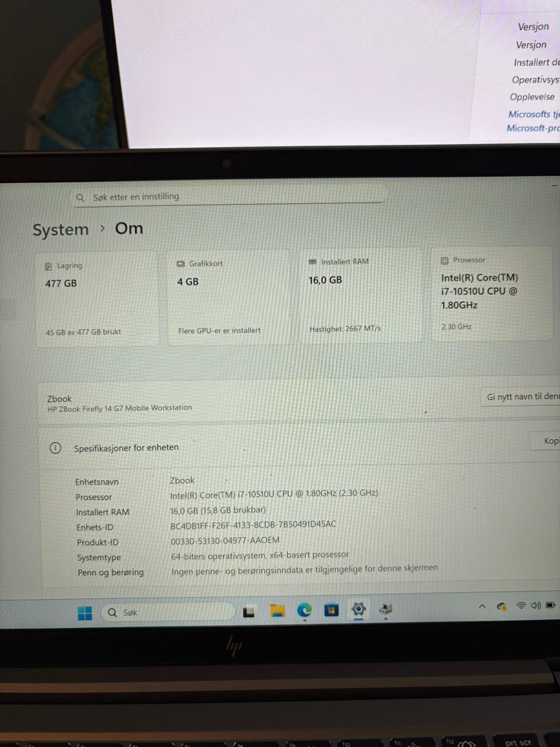
Task: Click 'Gi nytt navn til denne' rename button
Action: pos(521,397)
